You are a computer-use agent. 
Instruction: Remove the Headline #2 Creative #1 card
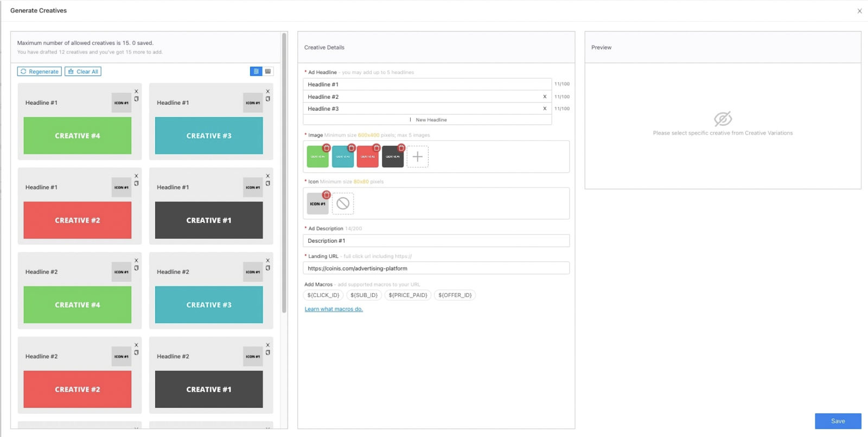(268, 345)
